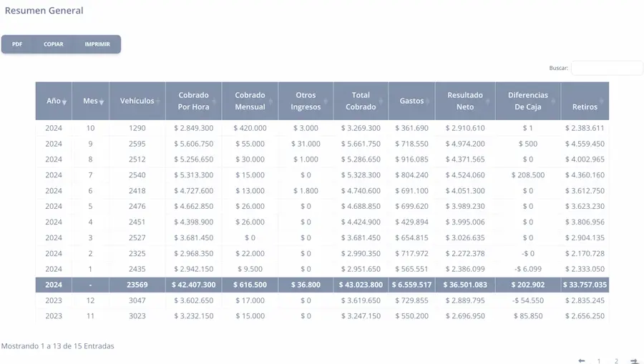Sort table by Diferencias De Caja
The image size is (644, 364).
[x=528, y=101]
